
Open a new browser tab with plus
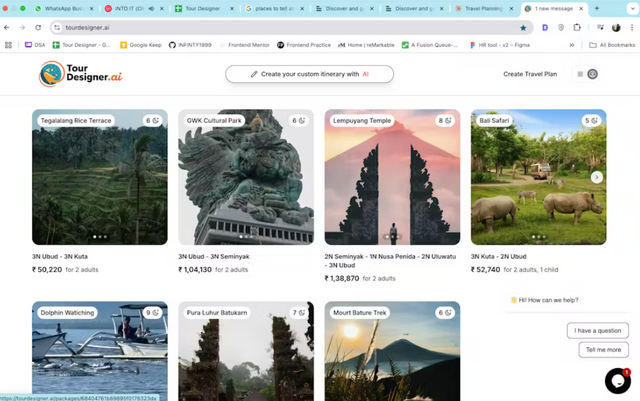[597, 8]
